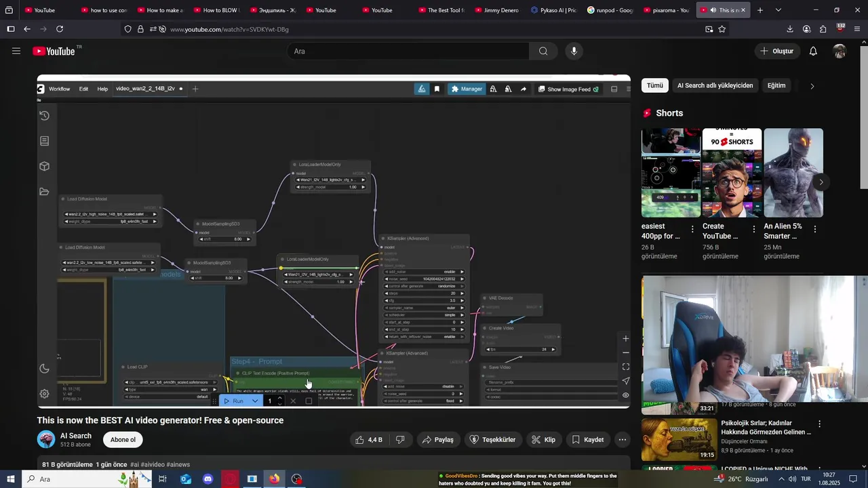The height and width of the screenshot is (488, 868).
Task: Open the ComfyUI Edit menu
Action: click(83, 89)
